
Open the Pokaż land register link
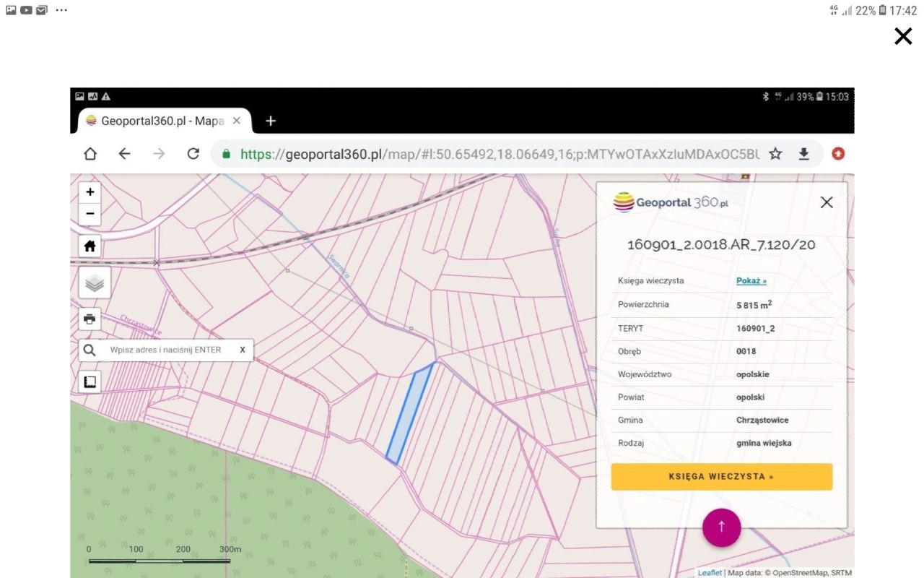[751, 281]
